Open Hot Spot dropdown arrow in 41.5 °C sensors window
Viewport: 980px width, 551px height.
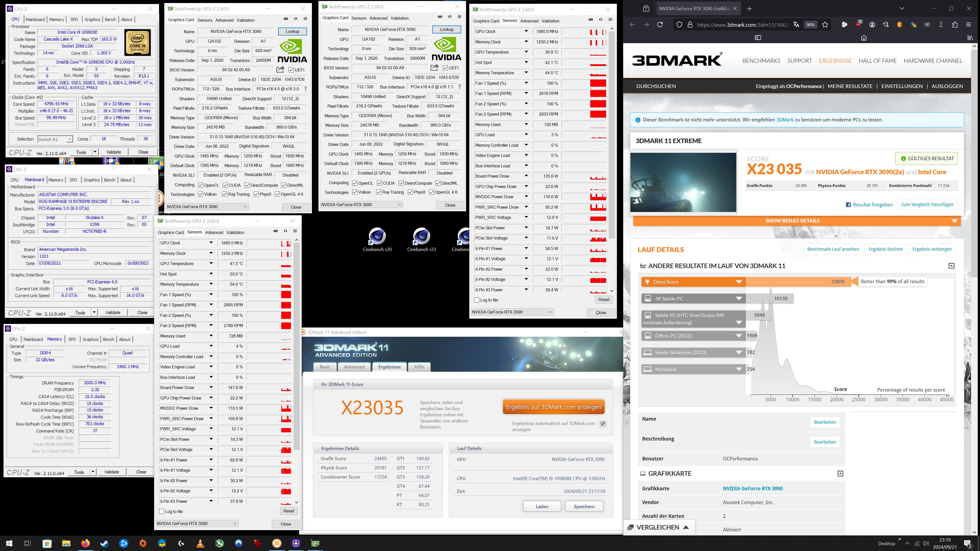point(211,274)
